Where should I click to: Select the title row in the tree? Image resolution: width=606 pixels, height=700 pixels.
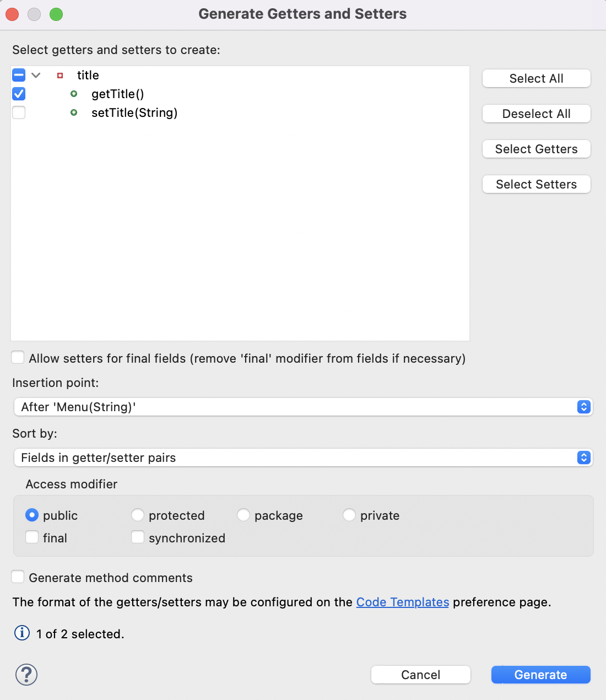(x=240, y=75)
